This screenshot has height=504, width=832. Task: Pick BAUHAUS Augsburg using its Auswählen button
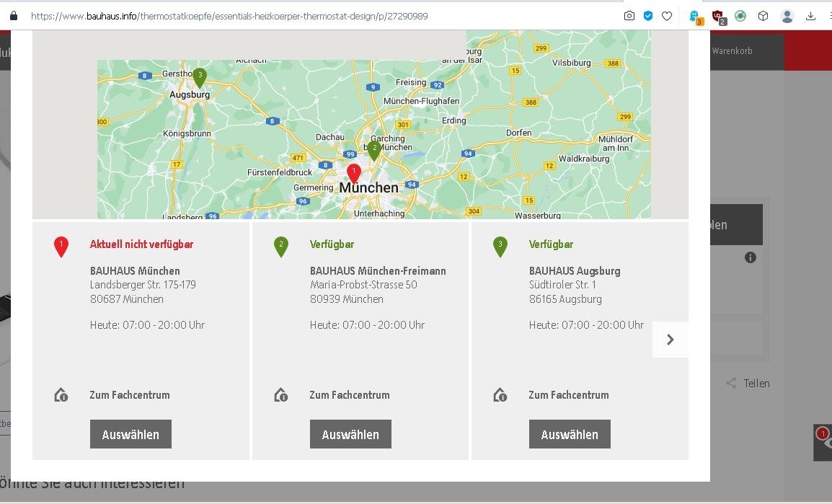click(570, 434)
